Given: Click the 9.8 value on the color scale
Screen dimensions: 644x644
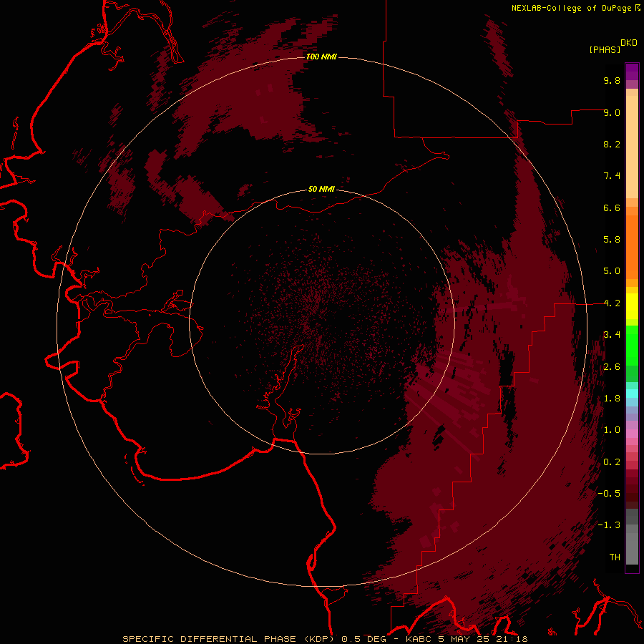Looking at the screenshot, I should 612,80.
